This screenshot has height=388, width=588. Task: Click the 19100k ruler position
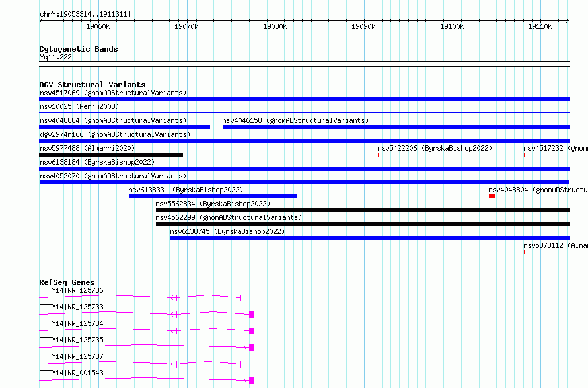pos(453,26)
